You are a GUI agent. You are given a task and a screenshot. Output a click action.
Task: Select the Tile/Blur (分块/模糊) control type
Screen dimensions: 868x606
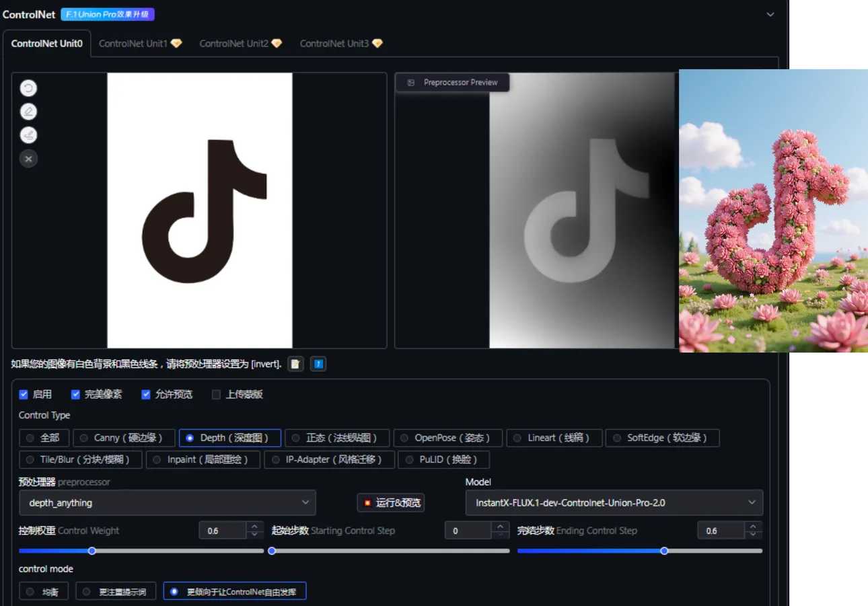click(81, 460)
